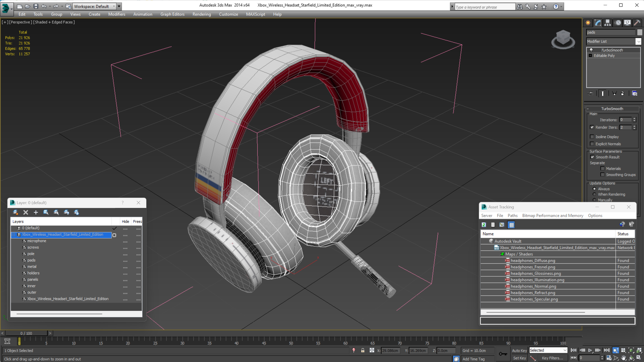Enable Separate by Smoothing Groups checkbox
644x362 pixels.
pyautogui.click(x=602, y=175)
